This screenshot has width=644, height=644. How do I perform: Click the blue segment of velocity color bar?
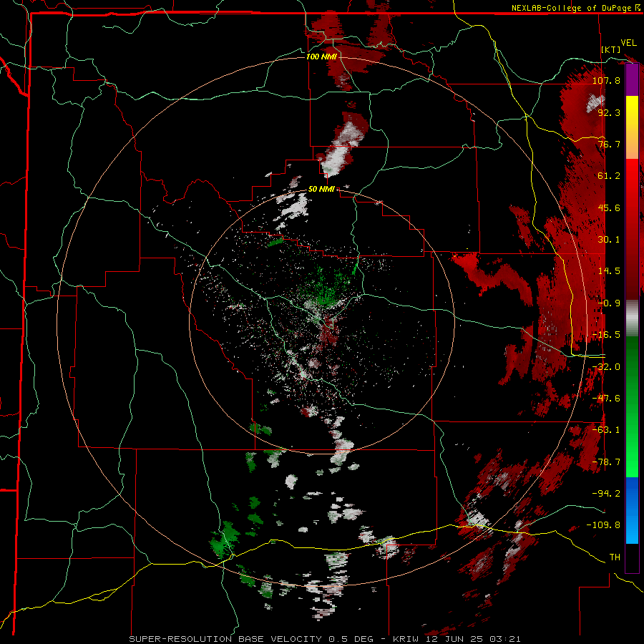[632, 510]
